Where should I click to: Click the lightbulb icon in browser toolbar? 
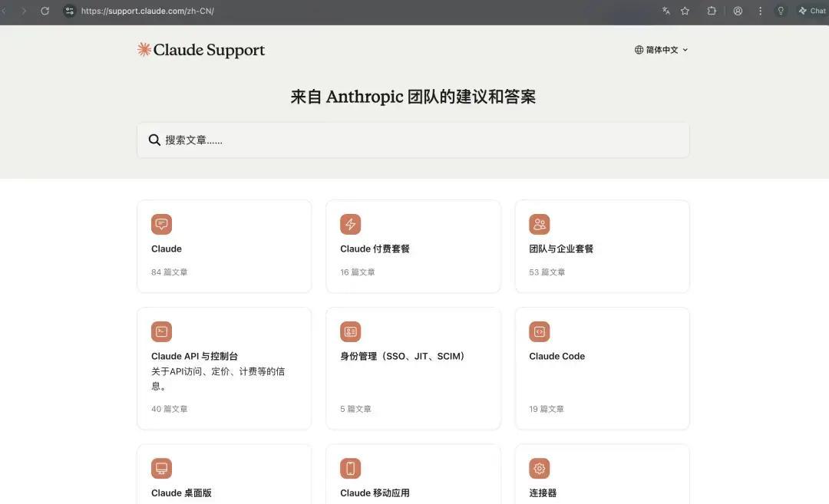coord(781,11)
